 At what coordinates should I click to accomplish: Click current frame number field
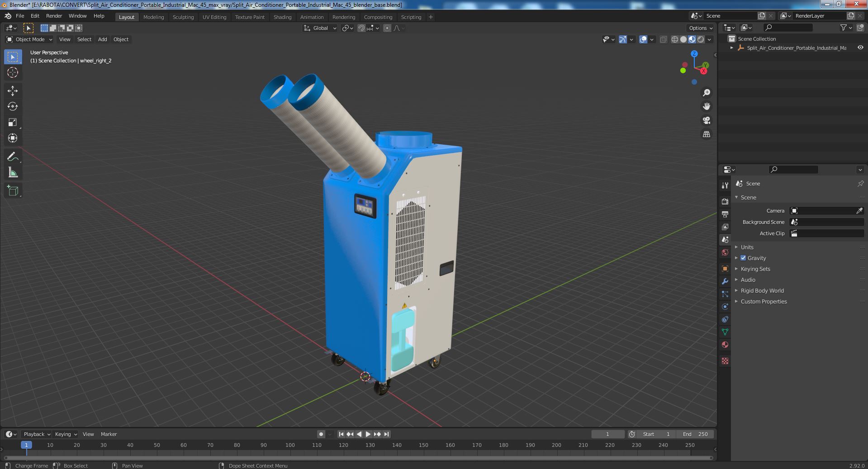tap(607, 434)
